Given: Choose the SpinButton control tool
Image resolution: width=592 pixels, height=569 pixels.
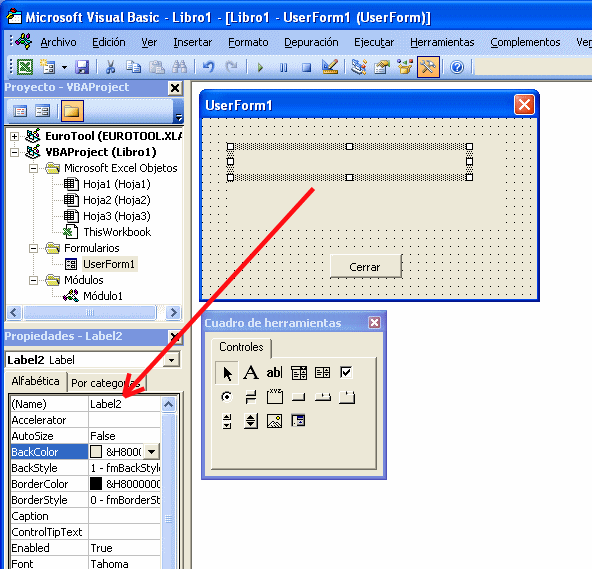Looking at the screenshot, I should click(251, 421).
